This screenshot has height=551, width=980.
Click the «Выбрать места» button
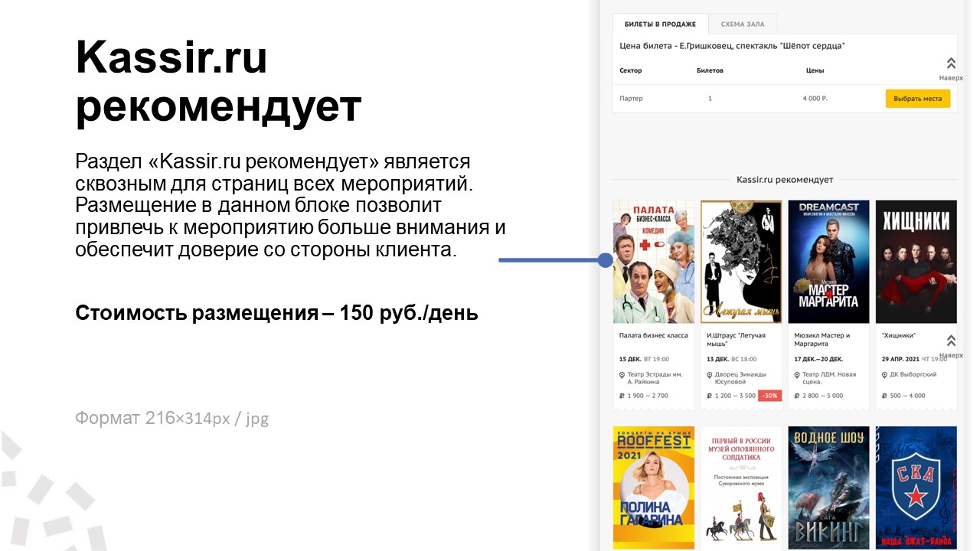click(x=918, y=99)
